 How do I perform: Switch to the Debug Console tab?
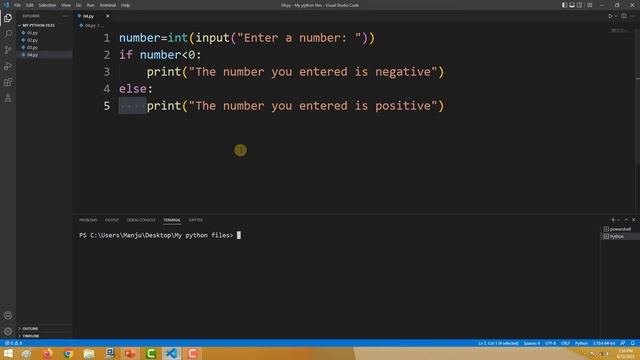pos(141,220)
